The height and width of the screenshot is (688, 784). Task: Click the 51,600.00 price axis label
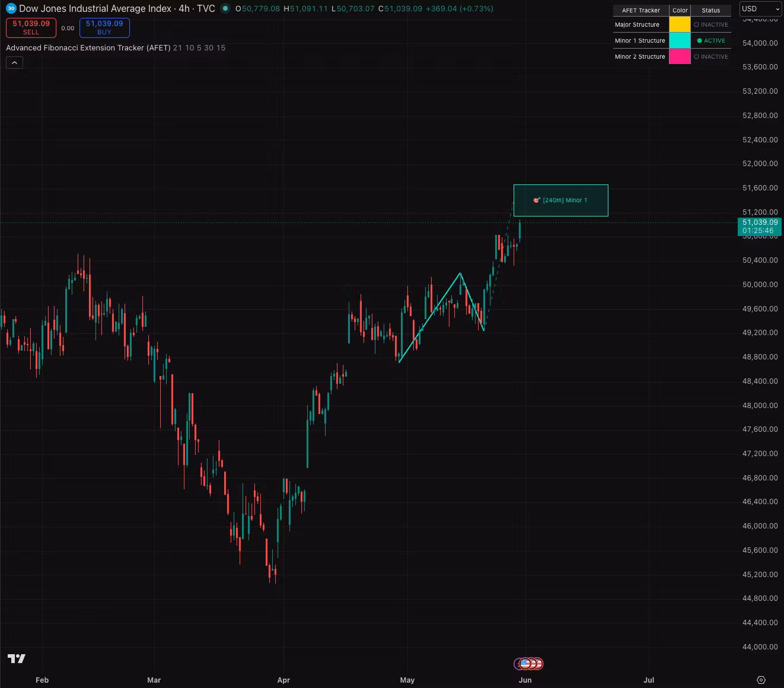tap(760, 188)
